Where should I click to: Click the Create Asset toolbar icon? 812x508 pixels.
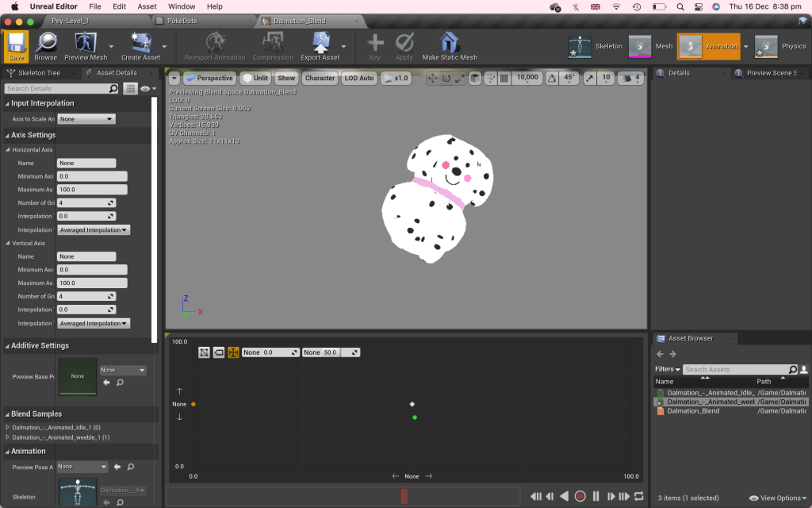(x=140, y=45)
